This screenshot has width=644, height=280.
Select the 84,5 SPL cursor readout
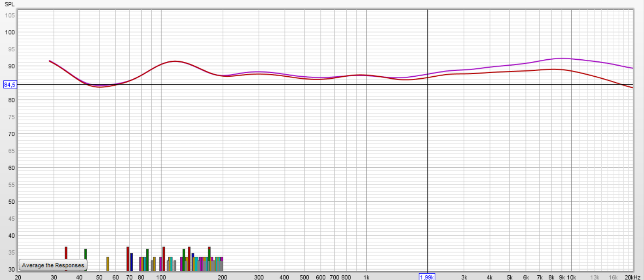(x=10, y=85)
